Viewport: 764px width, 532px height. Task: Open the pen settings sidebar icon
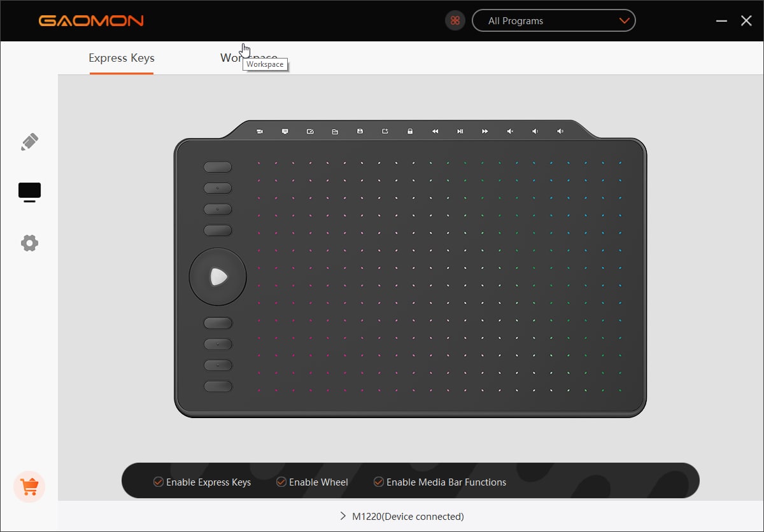[29, 142]
